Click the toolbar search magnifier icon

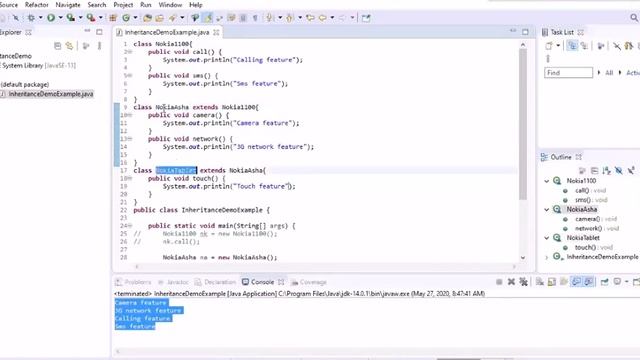tap(633, 18)
